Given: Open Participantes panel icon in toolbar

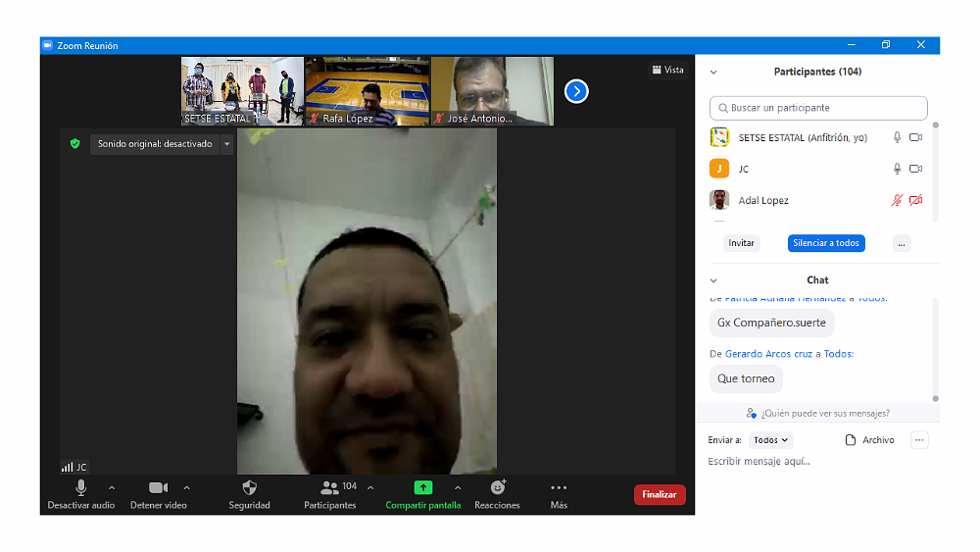Looking at the screenshot, I should tap(329, 487).
